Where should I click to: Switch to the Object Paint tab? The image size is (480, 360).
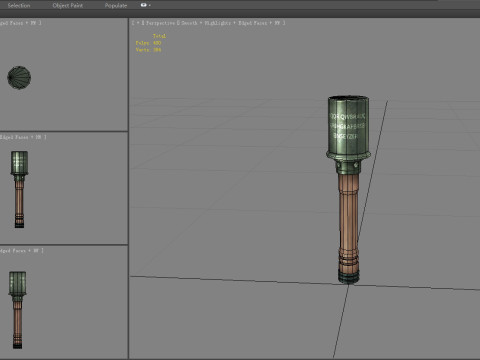click(x=68, y=5)
